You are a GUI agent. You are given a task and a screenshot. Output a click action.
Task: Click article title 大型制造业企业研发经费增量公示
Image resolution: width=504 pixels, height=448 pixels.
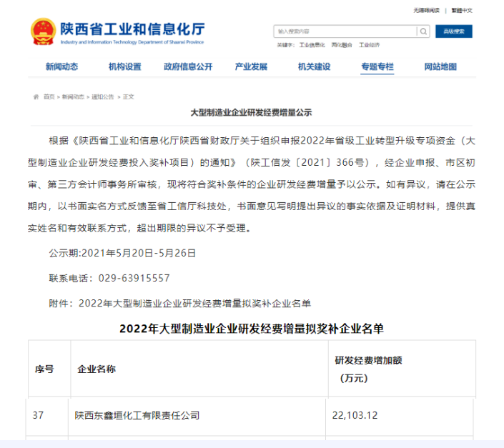pyautogui.click(x=251, y=112)
